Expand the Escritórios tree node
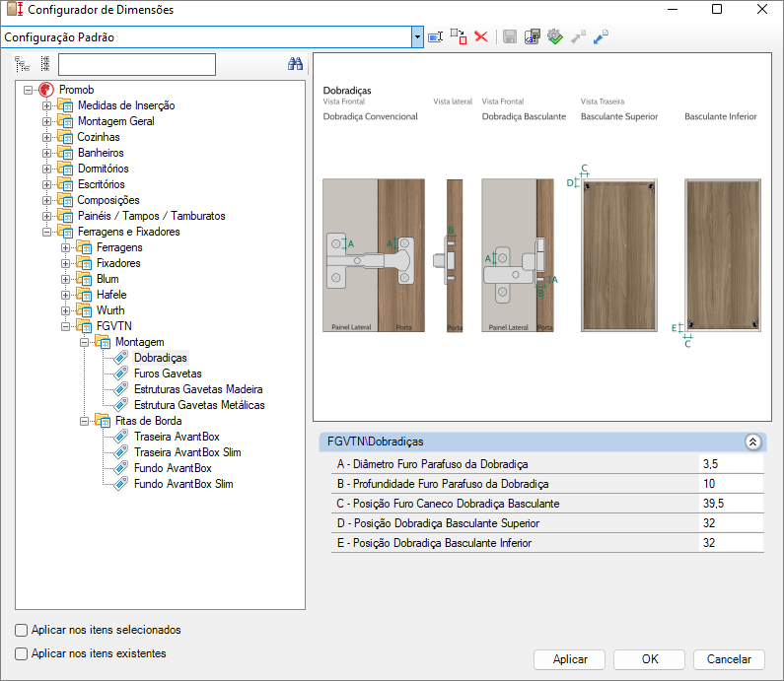Image resolution: width=784 pixels, height=681 pixels. [x=46, y=184]
